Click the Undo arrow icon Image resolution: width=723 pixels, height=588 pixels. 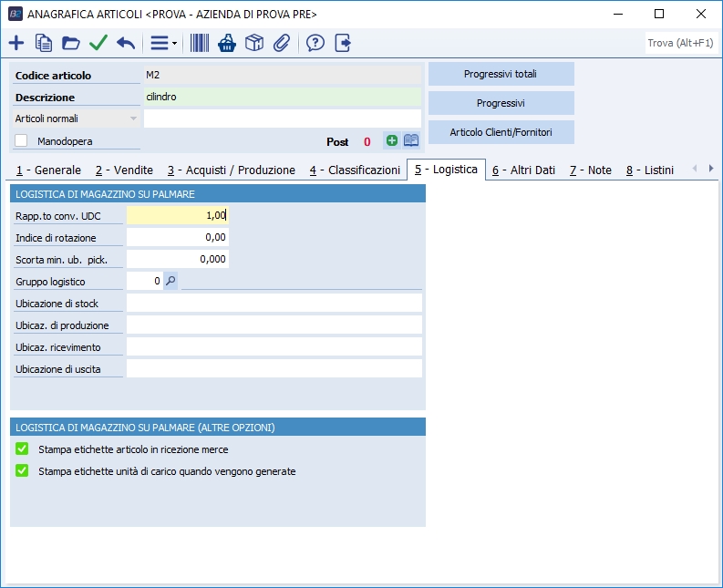[126, 43]
